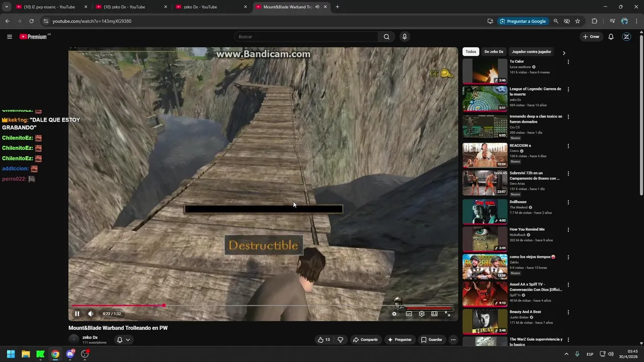This screenshot has width=644, height=362.
Task: Open the browser extensions puzzle icon
Action: click(x=594, y=21)
